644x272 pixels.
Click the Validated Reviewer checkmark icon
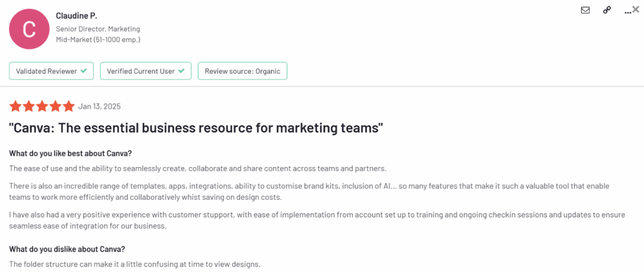[84, 72]
